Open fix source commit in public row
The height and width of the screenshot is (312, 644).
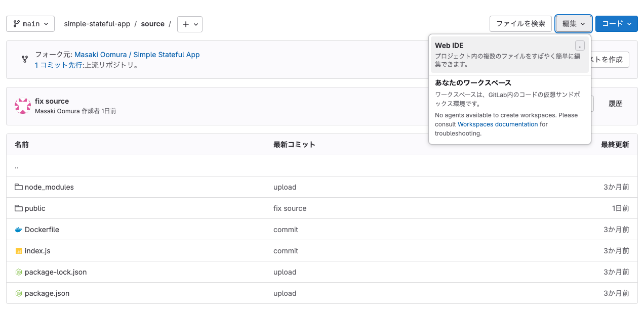click(290, 208)
